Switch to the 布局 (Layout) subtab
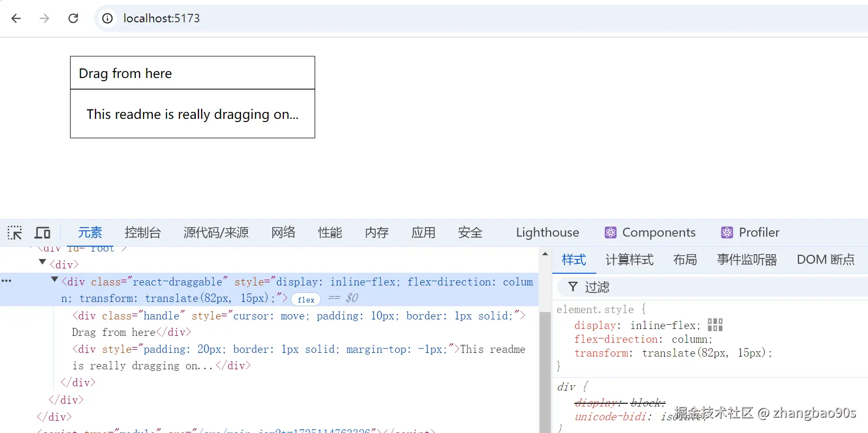Viewport: 868px width, 433px height. pyautogui.click(x=685, y=259)
